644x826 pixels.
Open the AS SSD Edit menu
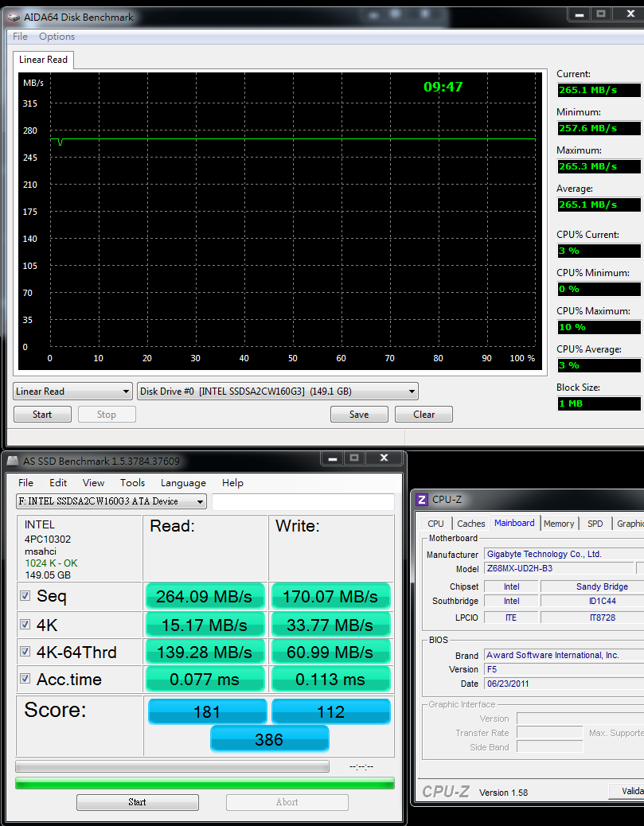click(x=58, y=482)
